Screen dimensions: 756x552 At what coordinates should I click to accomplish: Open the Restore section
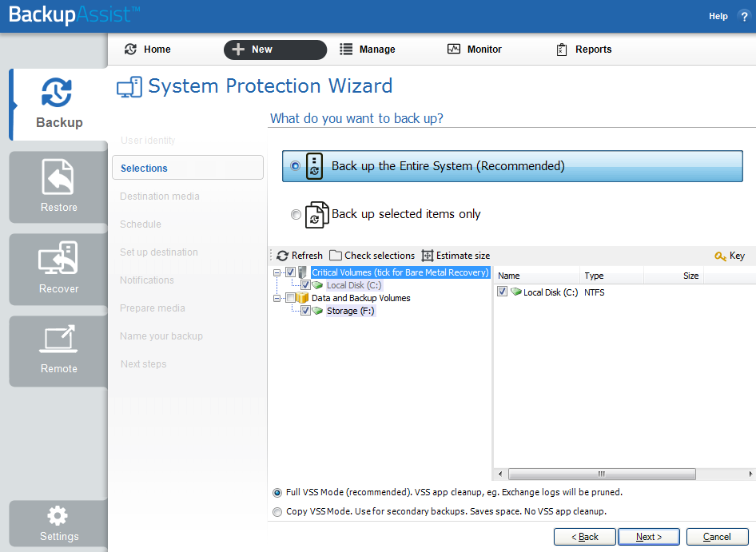point(59,187)
